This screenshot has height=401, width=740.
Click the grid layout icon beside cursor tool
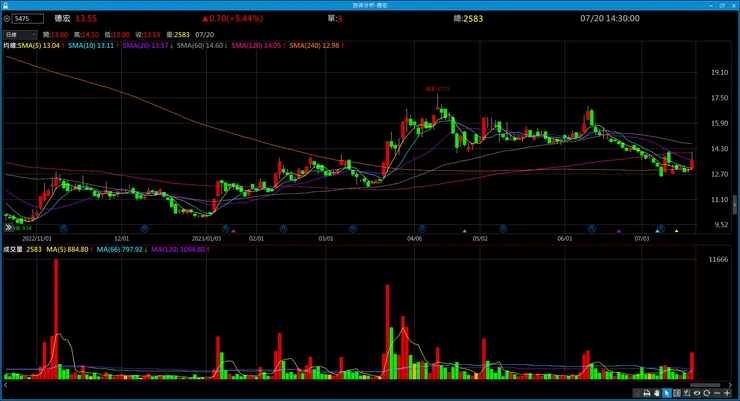pyautogui.click(x=677, y=393)
